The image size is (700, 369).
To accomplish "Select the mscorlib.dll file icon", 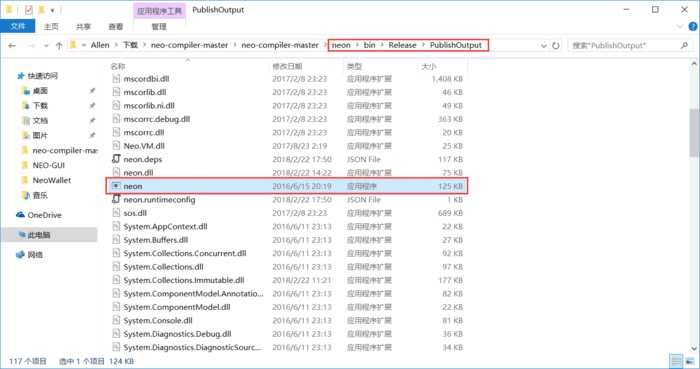I will click(x=116, y=92).
